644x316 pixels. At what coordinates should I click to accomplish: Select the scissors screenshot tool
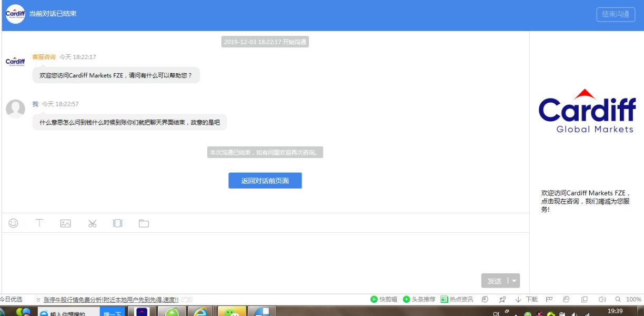pyautogui.click(x=93, y=223)
